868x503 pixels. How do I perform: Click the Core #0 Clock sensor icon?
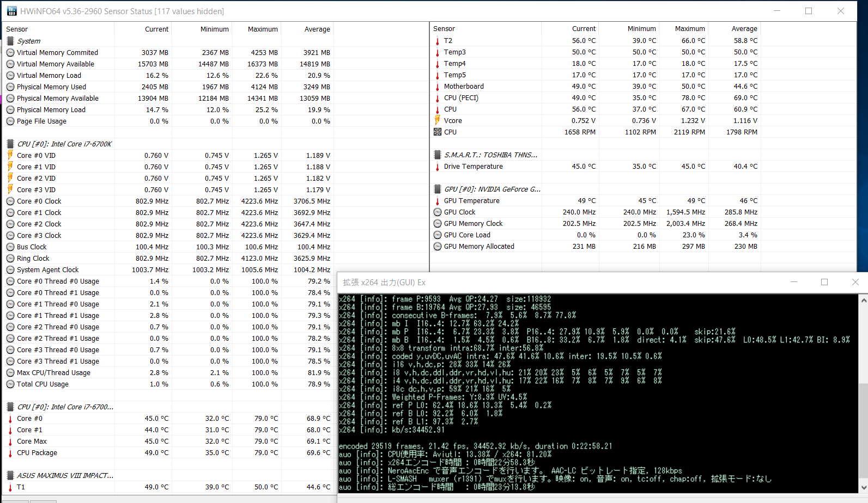pyautogui.click(x=10, y=201)
